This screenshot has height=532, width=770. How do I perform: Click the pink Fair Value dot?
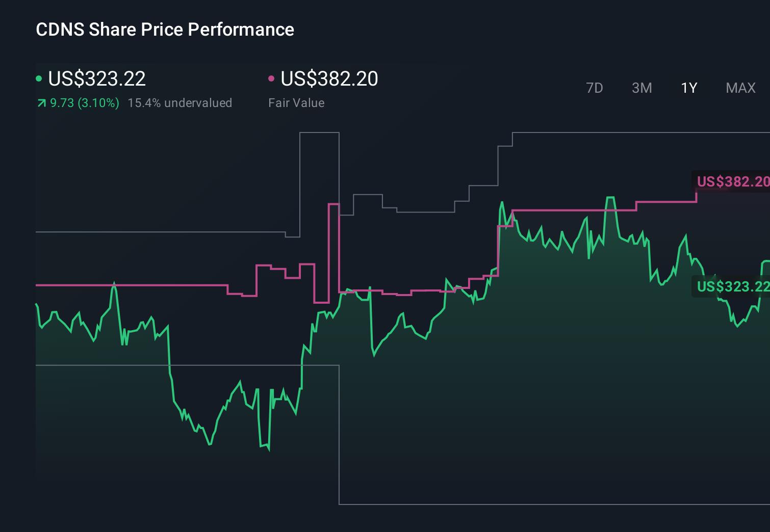pos(271,78)
